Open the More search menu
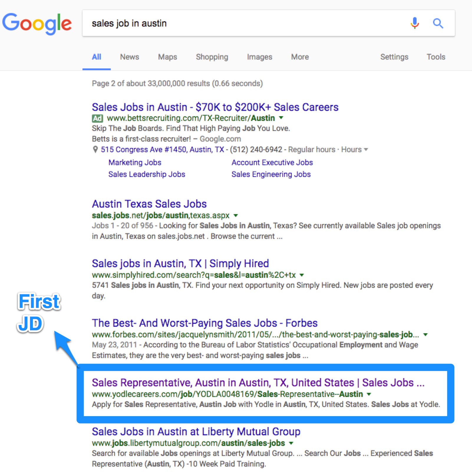Image resolution: width=472 pixels, height=476 pixels. point(300,57)
